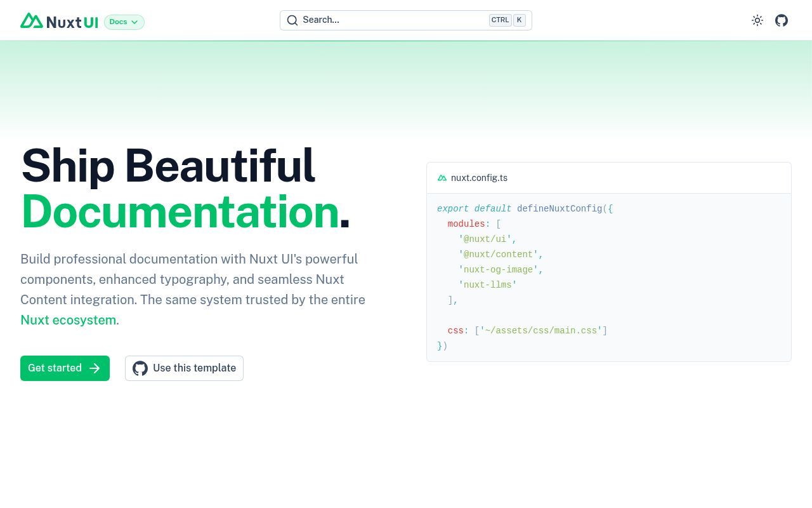
Task: Open the GitHub repository icon in header
Action: [x=782, y=20]
